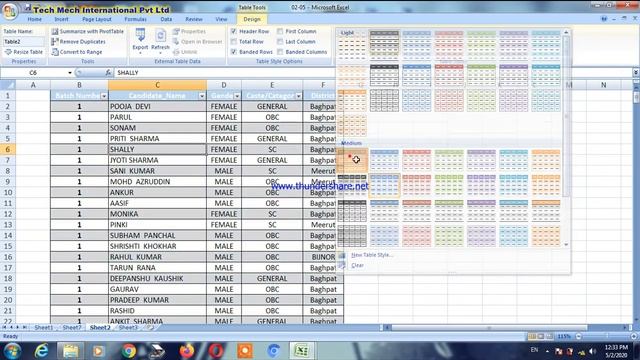Image resolution: width=640 pixels, height=360 pixels.
Task: Click the horizontal scrollbar
Action: (x=489, y=327)
